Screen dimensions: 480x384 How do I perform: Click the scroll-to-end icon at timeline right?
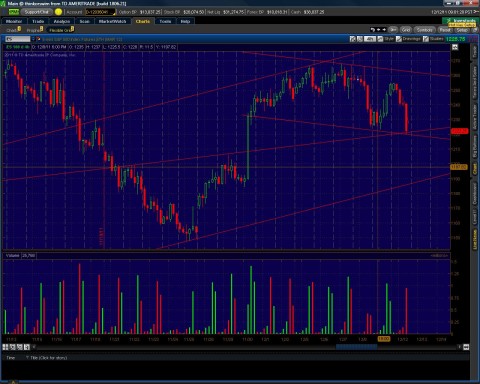click(x=466, y=347)
